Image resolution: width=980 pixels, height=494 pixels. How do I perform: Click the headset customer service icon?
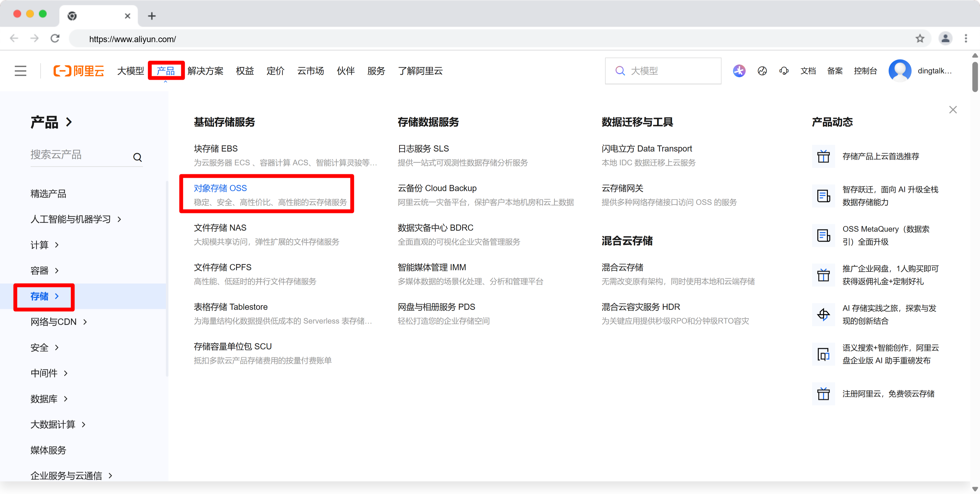click(784, 71)
